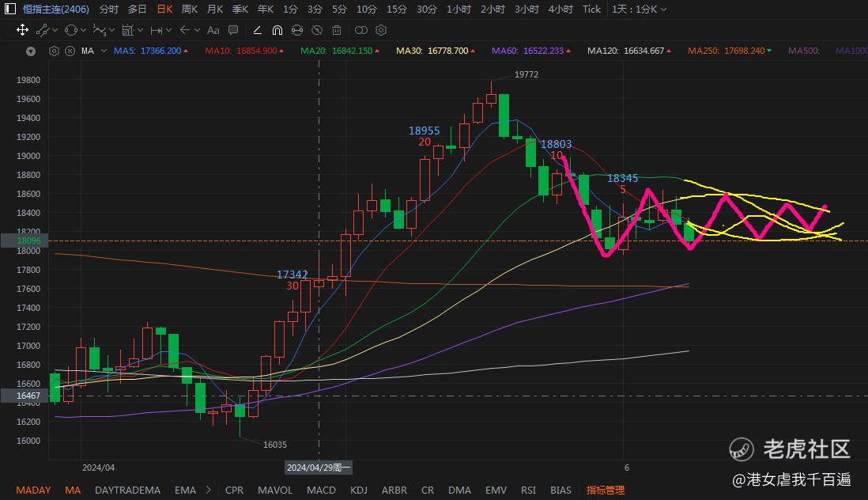This screenshot has height=500, width=868.
Task: Select the MACD sub-indicator
Action: pyautogui.click(x=321, y=490)
